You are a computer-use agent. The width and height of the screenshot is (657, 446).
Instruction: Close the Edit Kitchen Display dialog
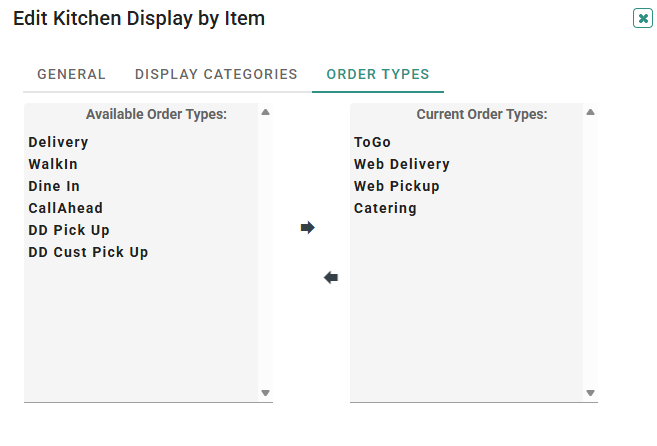pos(643,18)
